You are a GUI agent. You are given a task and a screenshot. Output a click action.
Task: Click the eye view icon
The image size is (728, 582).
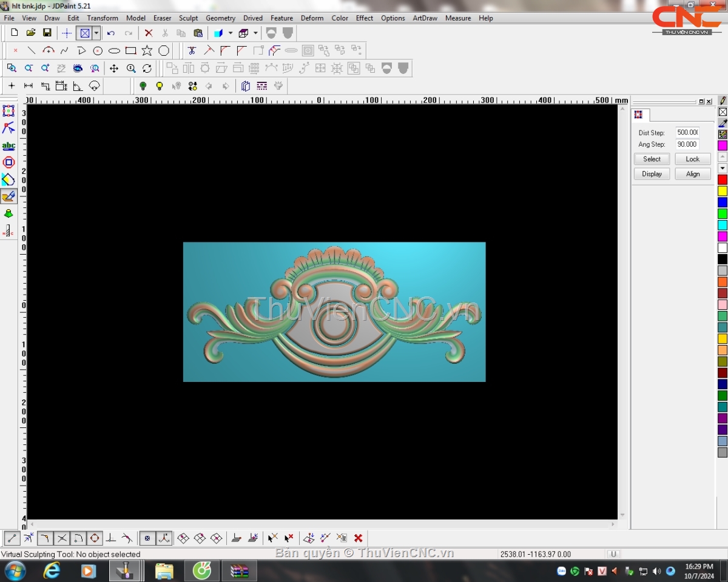click(78, 68)
